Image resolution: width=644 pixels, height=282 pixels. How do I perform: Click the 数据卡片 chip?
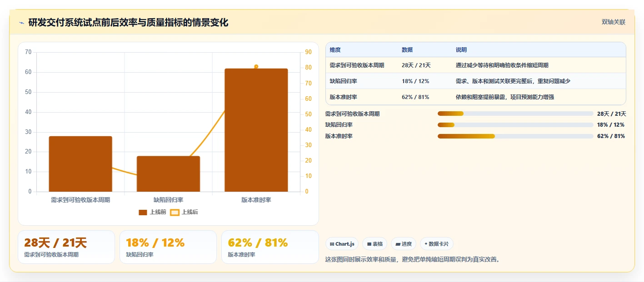point(436,244)
